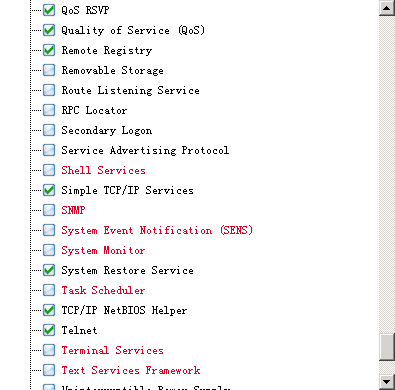Check Text Services Framework checkbox

49,370
